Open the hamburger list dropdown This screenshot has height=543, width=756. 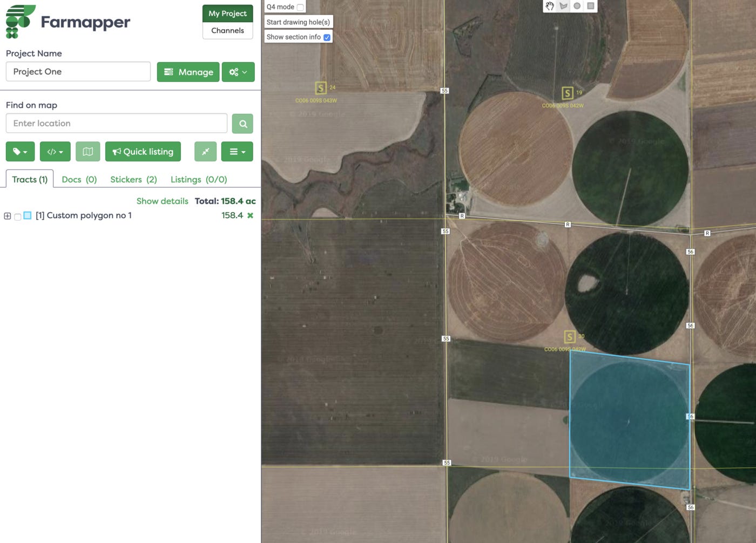coord(237,152)
